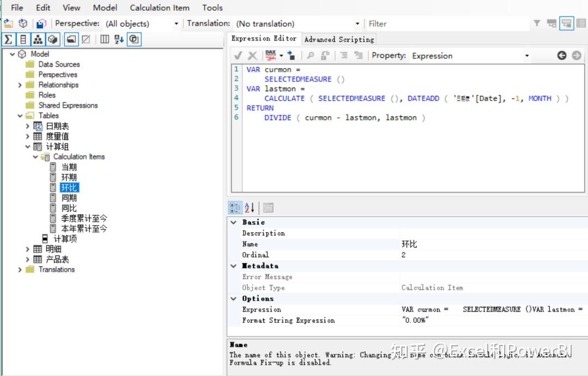588x376 pixels.
Task: Expand the 明细 table
Action: click(27, 249)
